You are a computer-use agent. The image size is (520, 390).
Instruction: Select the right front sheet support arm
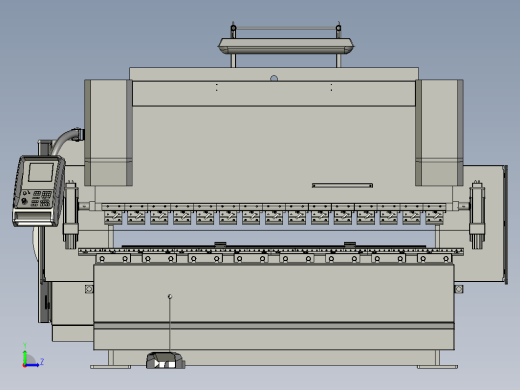pos(477,215)
